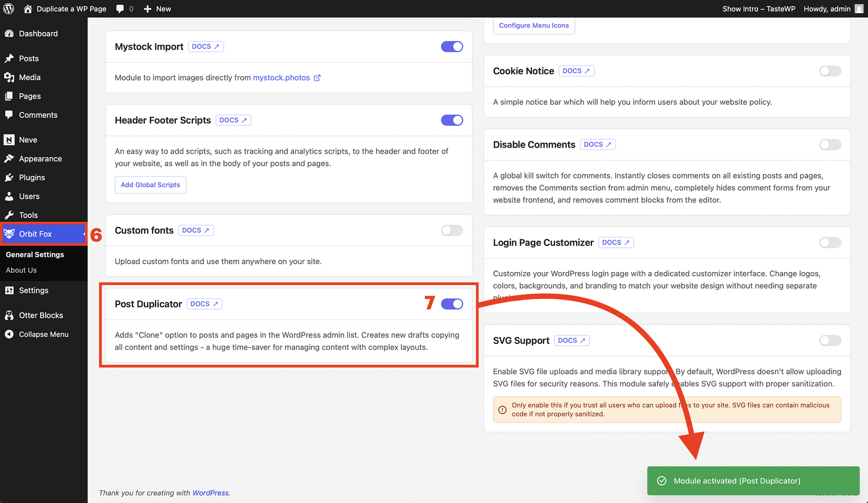868x503 pixels.
Task: Click the Add Global Scripts button
Action: coord(150,185)
